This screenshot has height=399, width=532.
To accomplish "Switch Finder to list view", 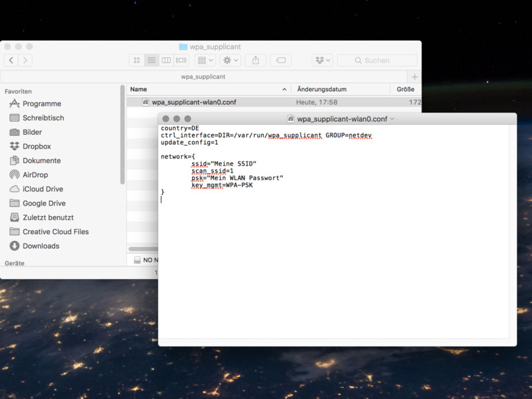I will pos(151,60).
